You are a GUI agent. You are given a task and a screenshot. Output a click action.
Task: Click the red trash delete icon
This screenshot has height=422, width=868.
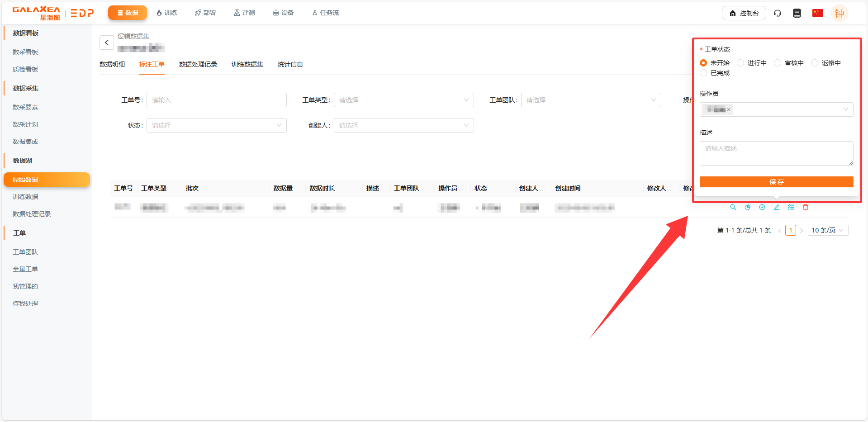click(x=806, y=207)
